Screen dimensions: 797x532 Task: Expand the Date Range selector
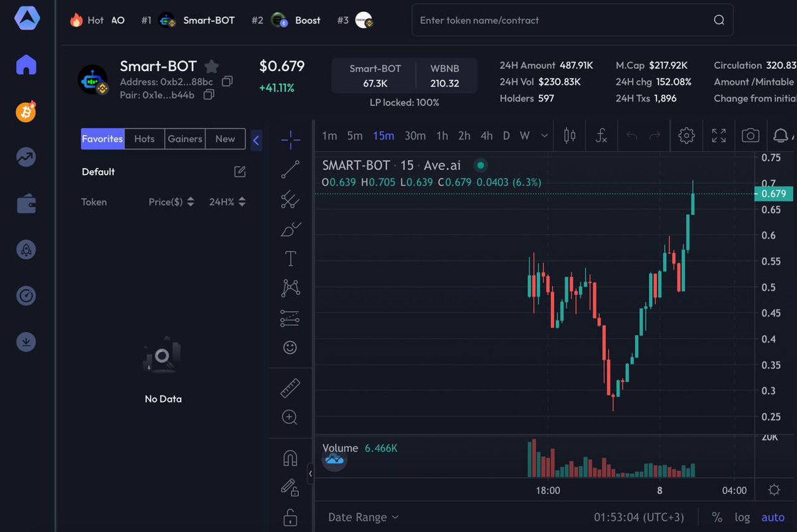[363, 517]
